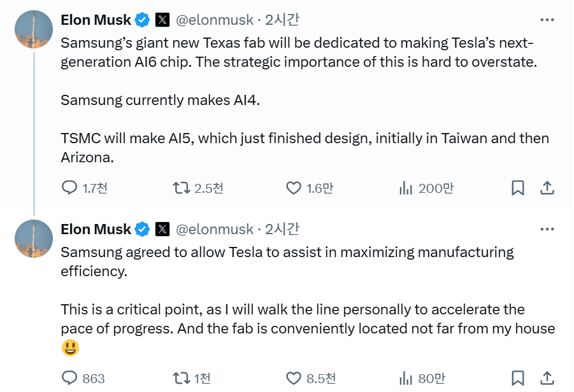Like the tweet with 8.5천 likes
The width and height of the screenshot is (574, 392).
(x=293, y=378)
